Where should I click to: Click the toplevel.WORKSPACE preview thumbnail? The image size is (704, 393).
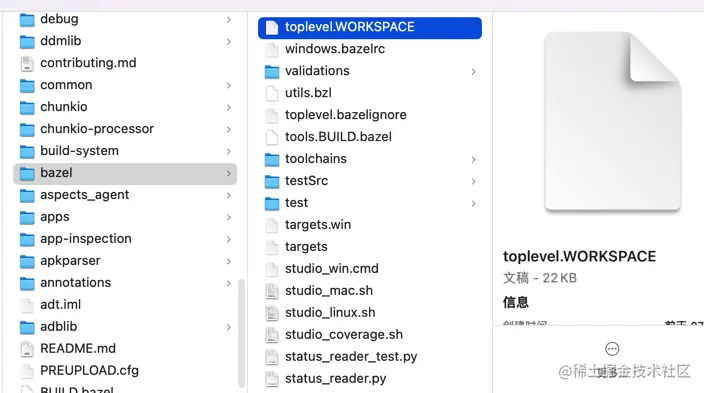612,121
